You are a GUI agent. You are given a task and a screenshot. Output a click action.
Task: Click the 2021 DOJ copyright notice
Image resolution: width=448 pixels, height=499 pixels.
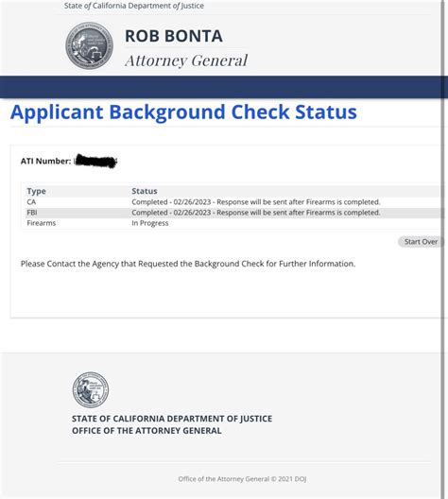[243, 479]
